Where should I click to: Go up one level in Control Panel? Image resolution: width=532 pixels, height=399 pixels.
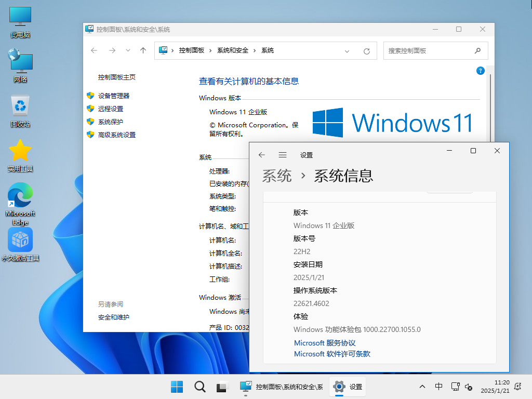coord(143,50)
